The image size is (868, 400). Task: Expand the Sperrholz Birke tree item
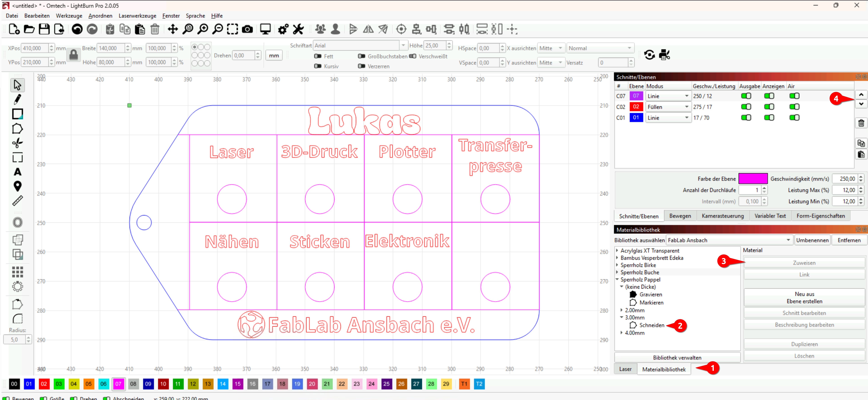[x=617, y=265]
